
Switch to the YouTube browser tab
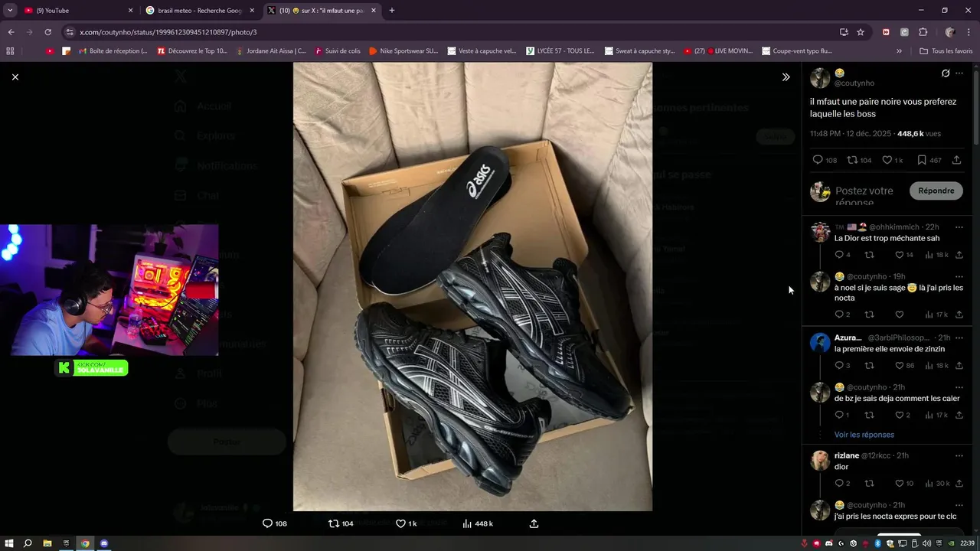point(75,11)
